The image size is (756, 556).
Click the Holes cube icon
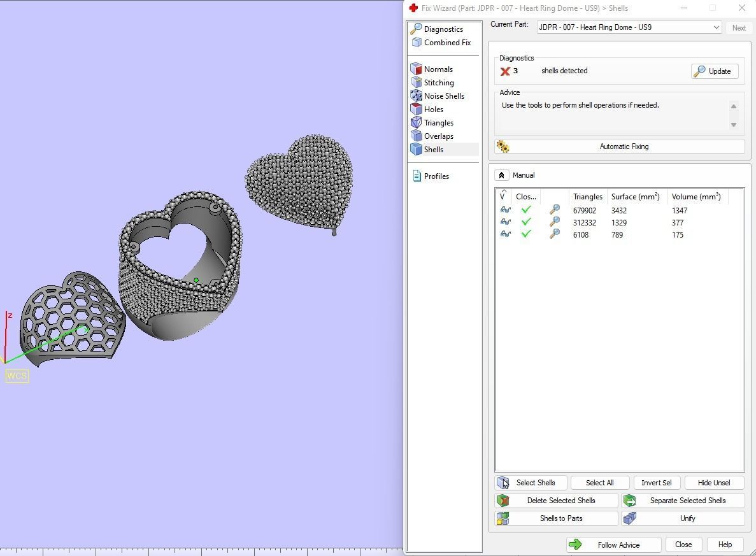pyautogui.click(x=416, y=110)
